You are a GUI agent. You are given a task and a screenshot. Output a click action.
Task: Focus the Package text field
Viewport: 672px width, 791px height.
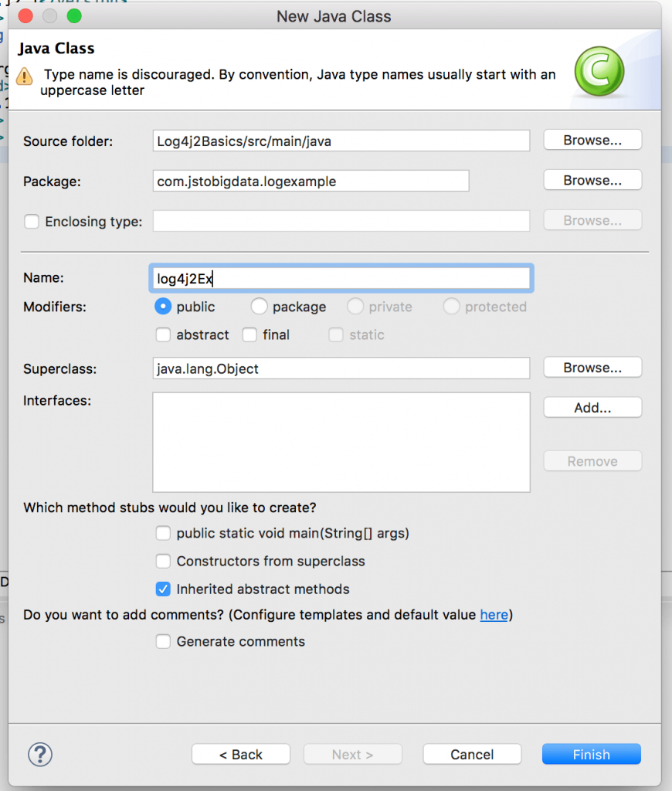point(311,181)
